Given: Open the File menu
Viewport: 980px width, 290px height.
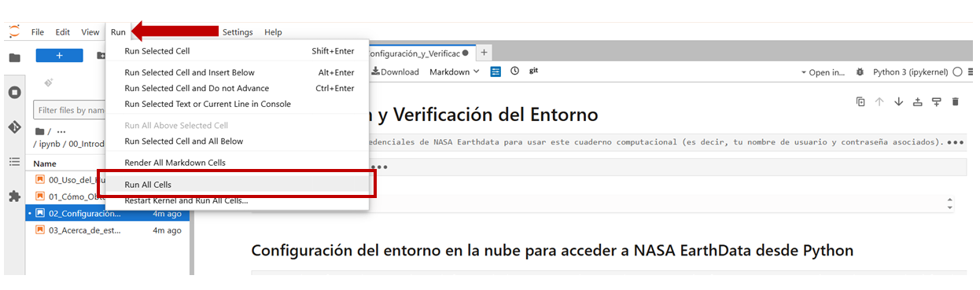Looking at the screenshot, I should (38, 32).
